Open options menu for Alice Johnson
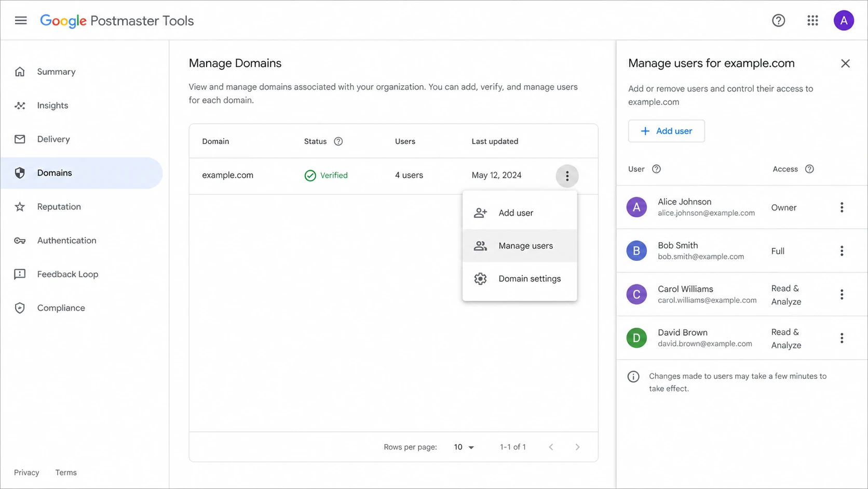Screen dimensions: 868x489 (842, 207)
